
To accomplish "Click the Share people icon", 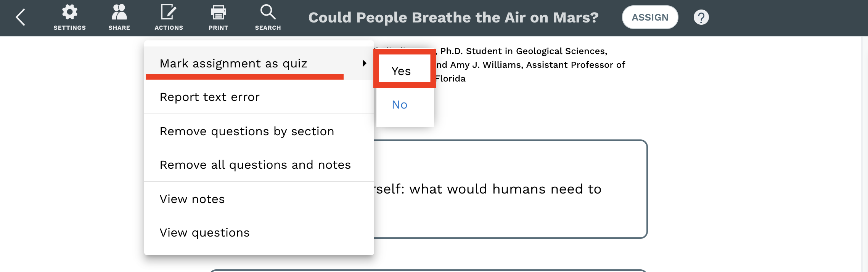I will point(119,12).
